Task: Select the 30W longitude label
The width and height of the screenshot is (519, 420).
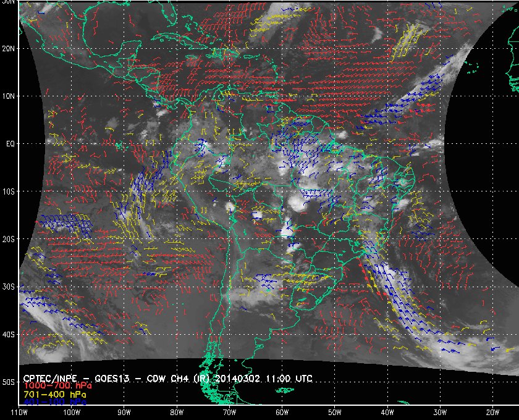Action: point(440,413)
